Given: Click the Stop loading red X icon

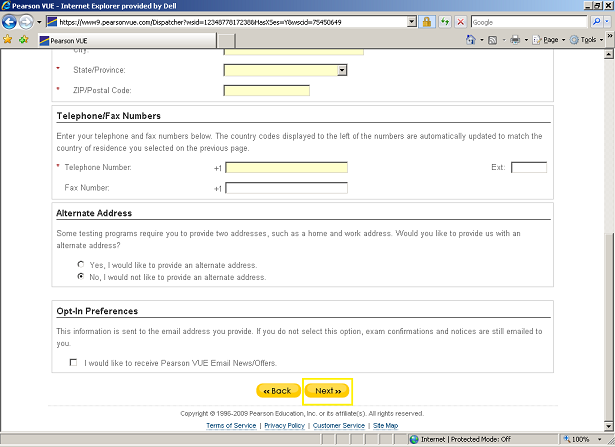Looking at the screenshot, I should pyautogui.click(x=460, y=21).
